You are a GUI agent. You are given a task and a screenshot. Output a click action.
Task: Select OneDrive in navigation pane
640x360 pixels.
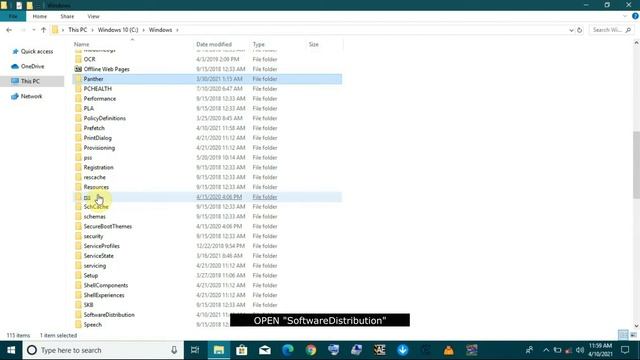coord(28,66)
